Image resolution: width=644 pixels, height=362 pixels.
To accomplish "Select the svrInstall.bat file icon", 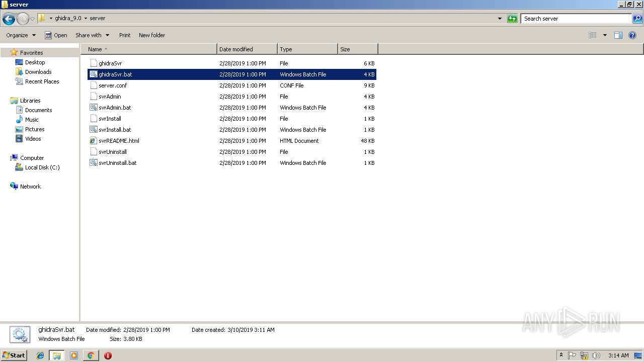I will coord(93,130).
